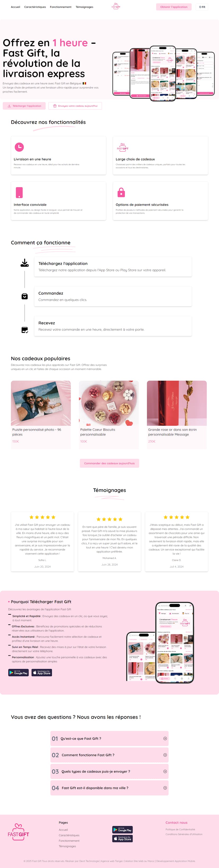This screenshot has height=868, width=219.
Task: Click Obtenir l'application button
Action: point(174,7)
